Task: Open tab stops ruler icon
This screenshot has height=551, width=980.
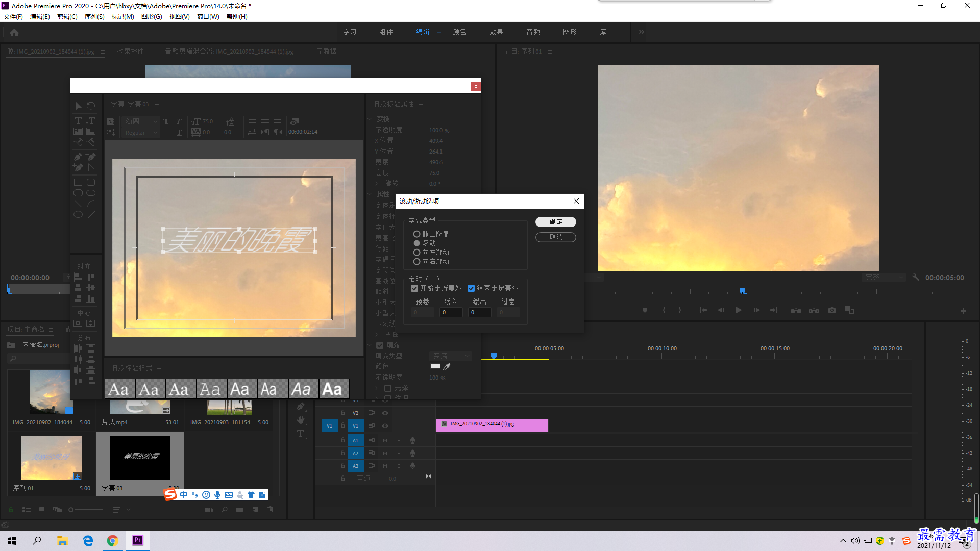Action: [x=252, y=132]
